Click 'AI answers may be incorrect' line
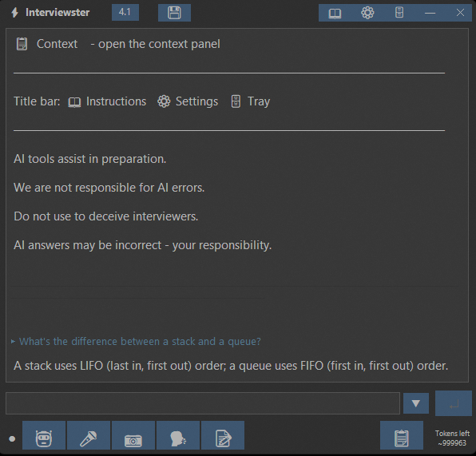Image resolution: width=476 pixels, height=456 pixels. (x=142, y=245)
